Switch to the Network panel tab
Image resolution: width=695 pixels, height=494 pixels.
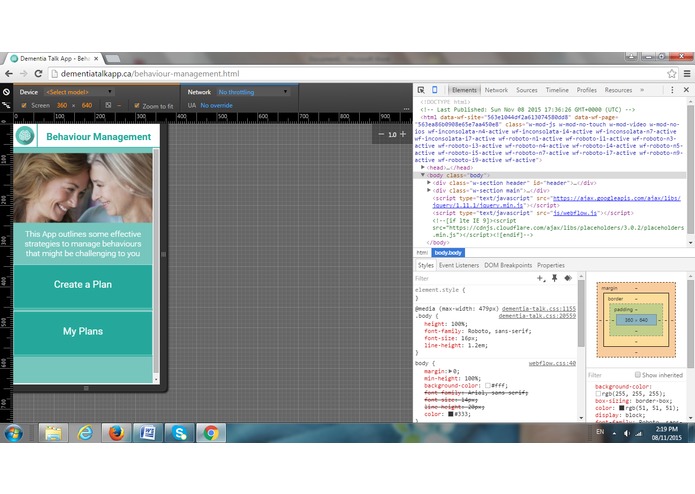coord(496,90)
